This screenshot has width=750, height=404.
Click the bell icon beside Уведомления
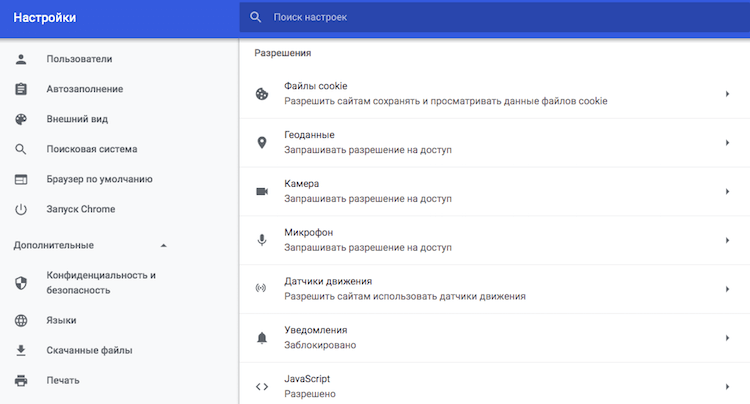click(x=262, y=338)
